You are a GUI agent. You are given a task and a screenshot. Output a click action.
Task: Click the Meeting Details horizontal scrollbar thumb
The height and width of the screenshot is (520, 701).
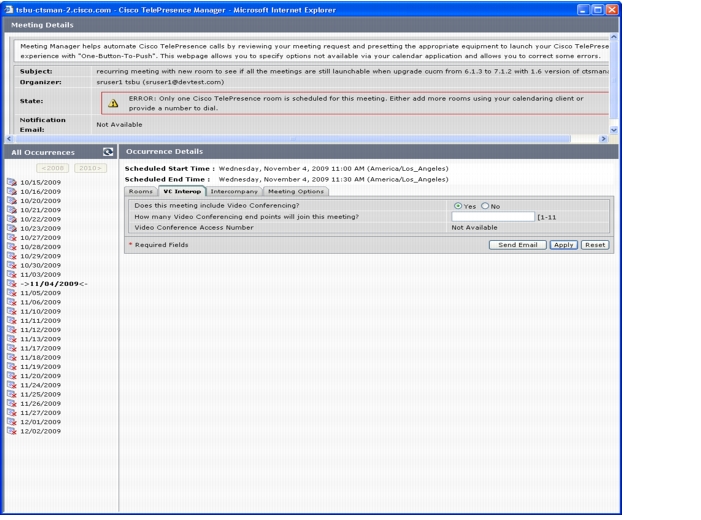coord(293,139)
